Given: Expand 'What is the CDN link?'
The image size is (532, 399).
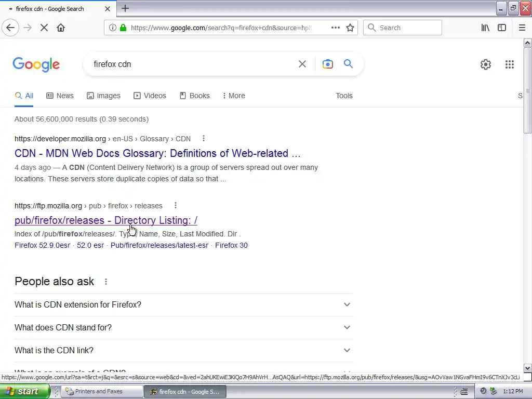Looking at the screenshot, I should pos(183,350).
